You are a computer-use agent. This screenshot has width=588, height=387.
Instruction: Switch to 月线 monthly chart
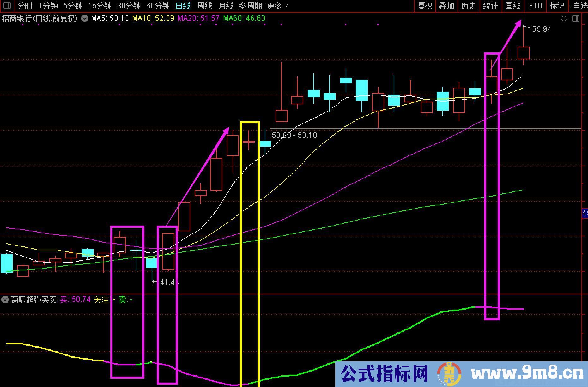(226, 6)
